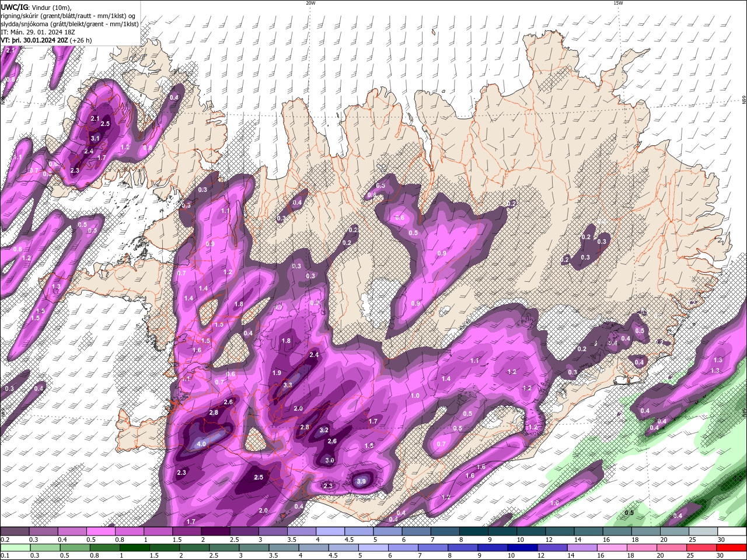Click the '3.3' precipitation value on the map
This screenshot has width=747, height=560.
pos(288,385)
